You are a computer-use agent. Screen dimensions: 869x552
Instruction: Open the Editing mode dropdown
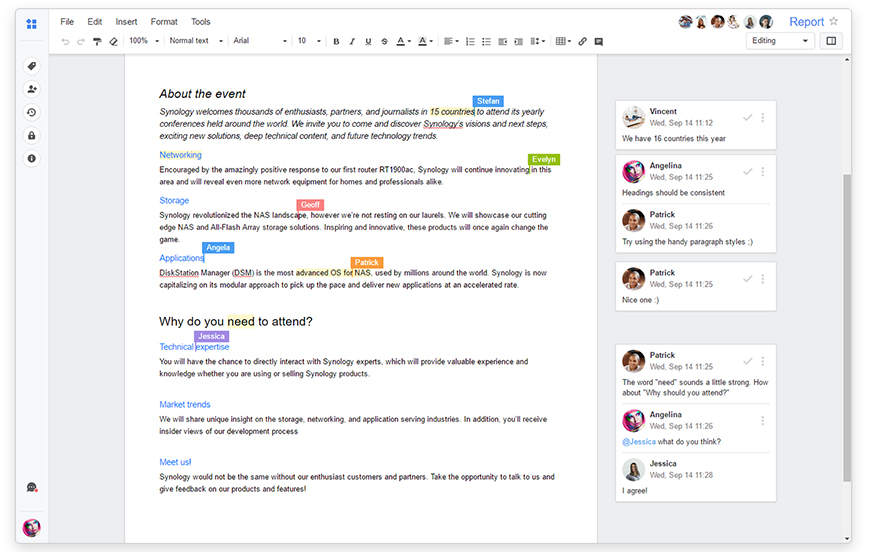[x=780, y=41]
